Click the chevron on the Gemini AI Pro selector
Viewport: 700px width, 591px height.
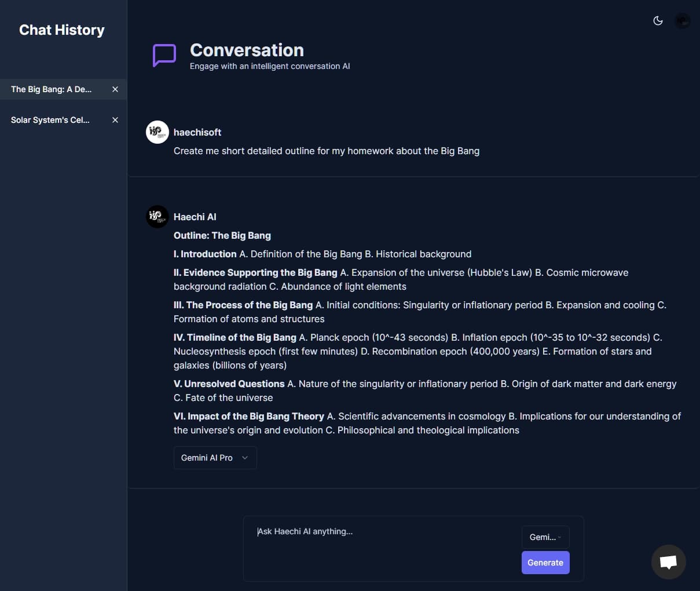245,458
